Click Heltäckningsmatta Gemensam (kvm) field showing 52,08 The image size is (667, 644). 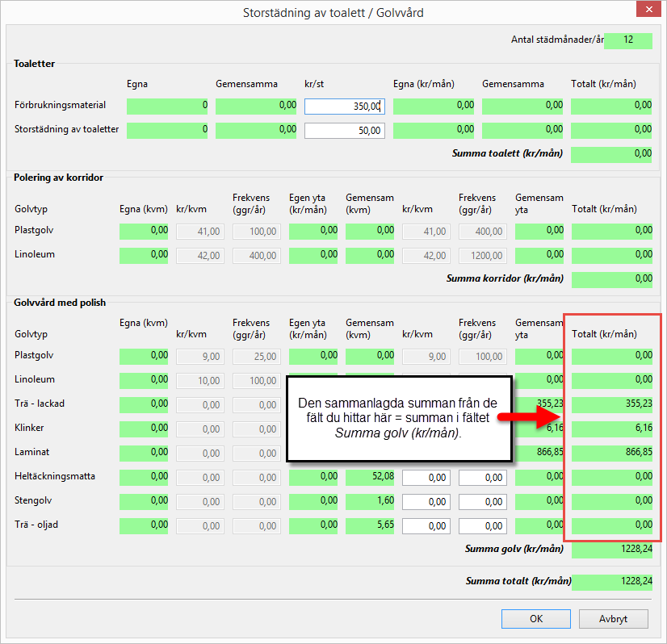(370, 477)
